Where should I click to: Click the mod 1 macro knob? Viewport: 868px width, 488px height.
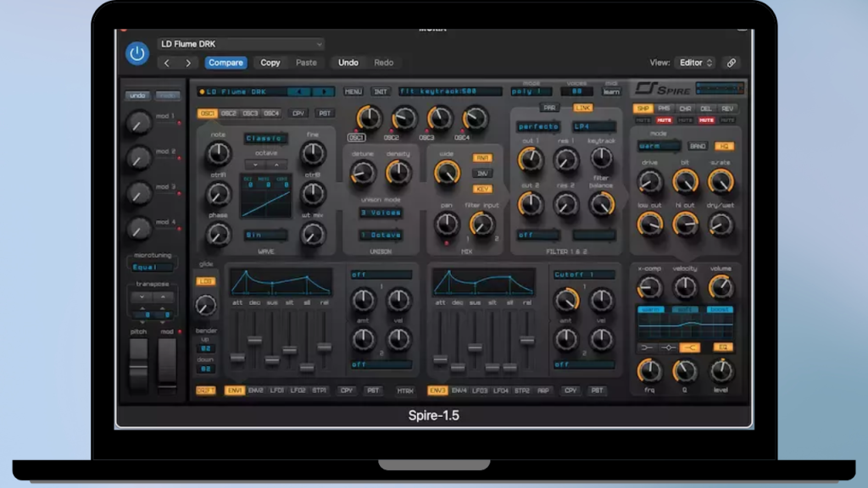click(138, 123)
